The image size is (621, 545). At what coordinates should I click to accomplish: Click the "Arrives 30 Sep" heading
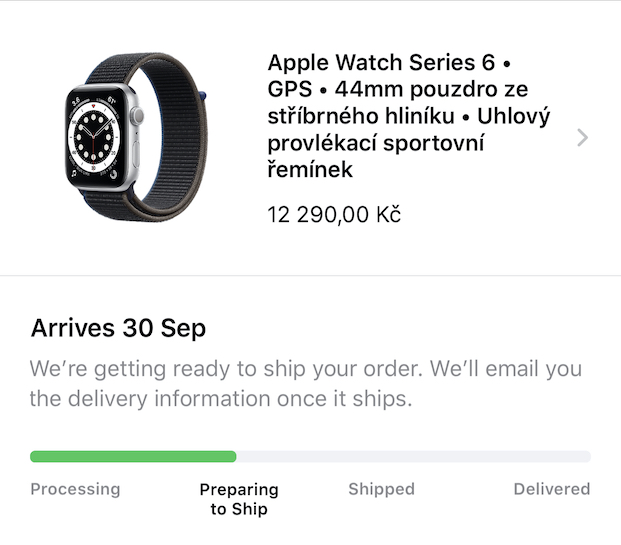(x=118, y=328)
